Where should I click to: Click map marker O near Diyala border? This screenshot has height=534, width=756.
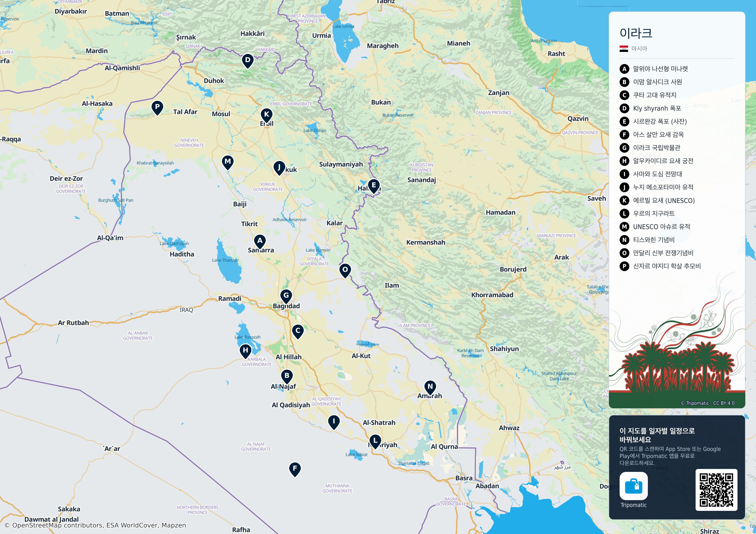pos(345,270)
